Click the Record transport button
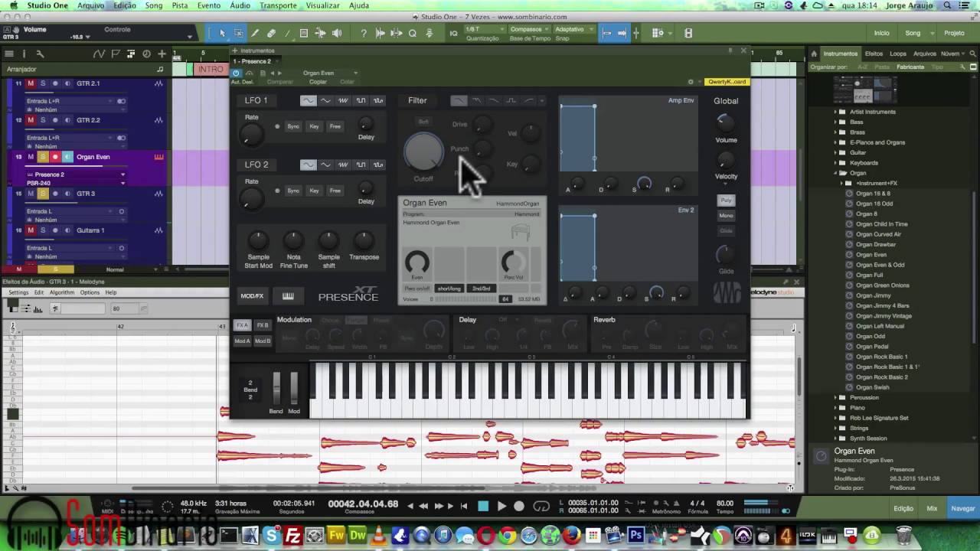The height and width of the screenshot is (551, 980). [x=519, y=506]
